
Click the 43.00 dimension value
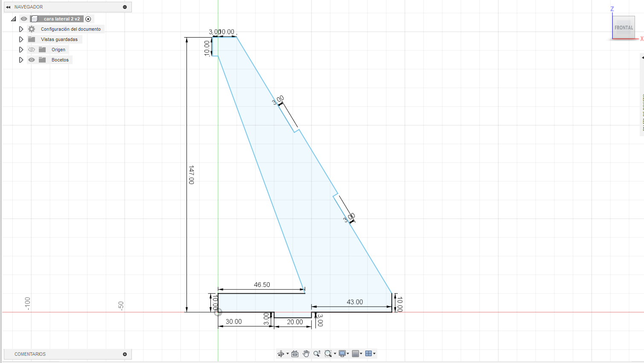[x=355, y=302]
